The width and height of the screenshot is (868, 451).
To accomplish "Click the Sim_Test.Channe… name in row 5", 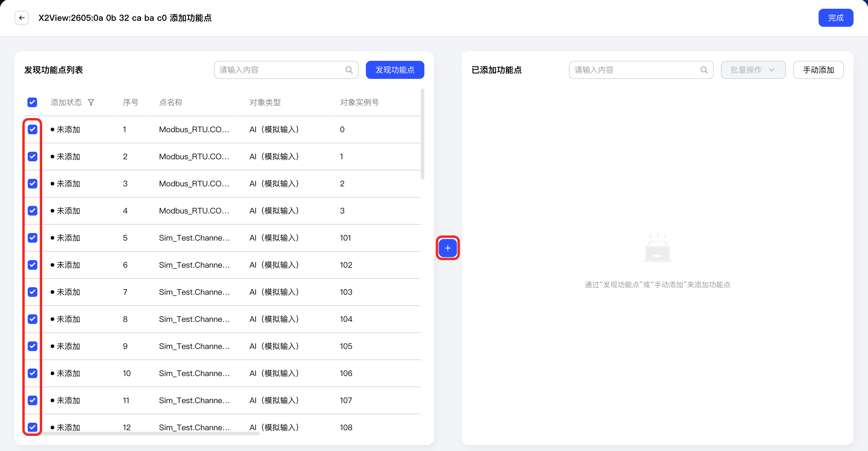I will tap(194, 238).
